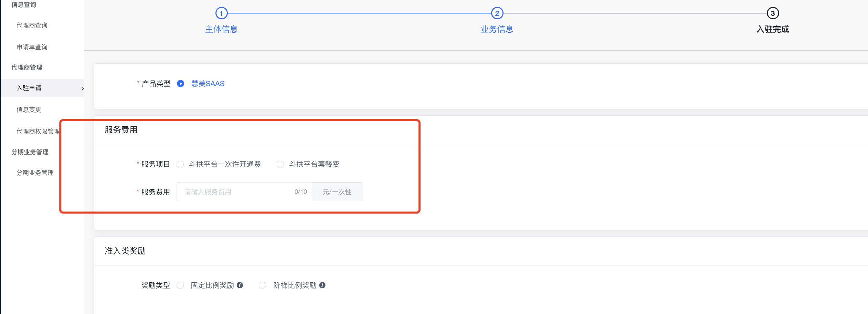The image size is (868, 314).
Task: Open 代理商权限管理 menu item
Action: tap(38, 132)
